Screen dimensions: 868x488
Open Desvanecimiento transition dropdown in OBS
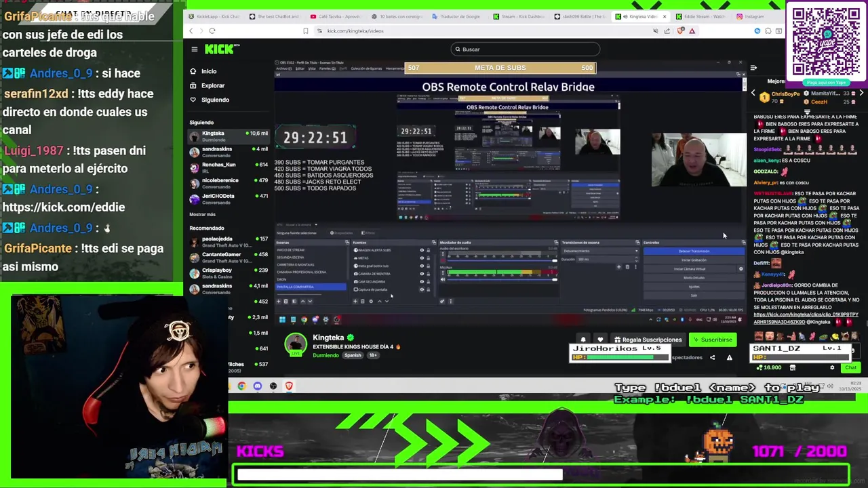[599, 251]
